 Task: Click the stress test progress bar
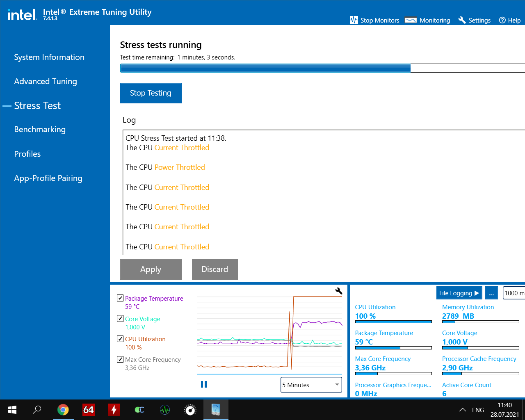point(322,68)
